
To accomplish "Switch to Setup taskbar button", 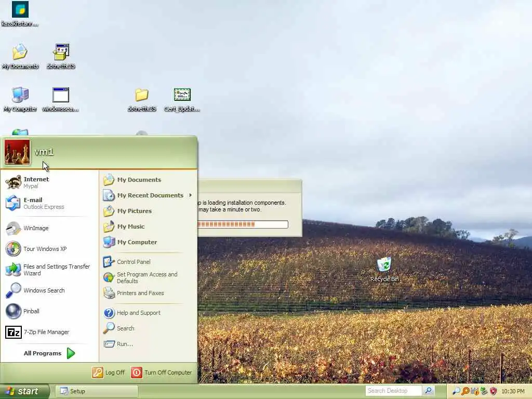I will point(97,391).
